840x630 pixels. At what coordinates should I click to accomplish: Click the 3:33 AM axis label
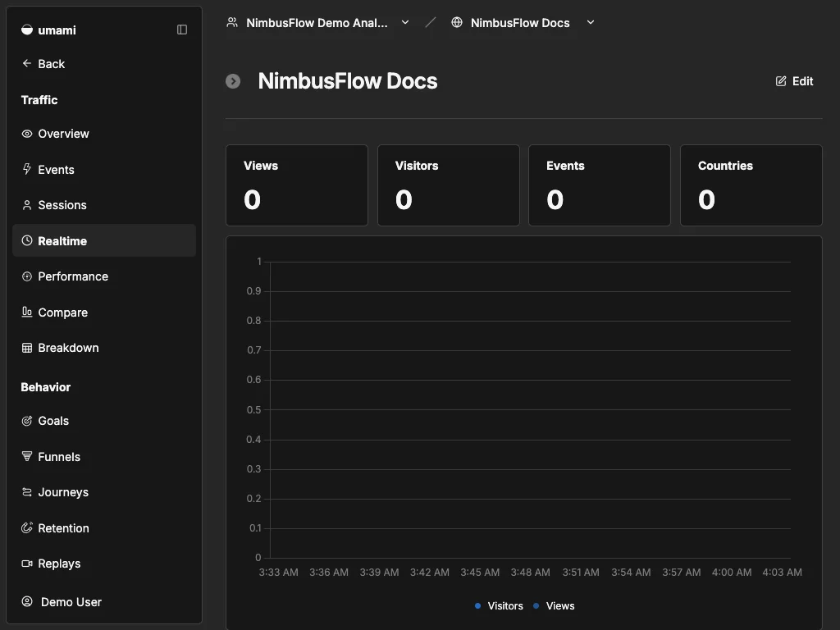tap(279, 572)
